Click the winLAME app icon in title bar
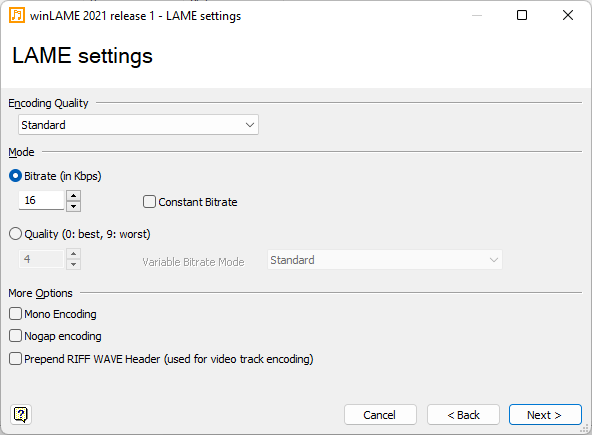 (17, 15)
